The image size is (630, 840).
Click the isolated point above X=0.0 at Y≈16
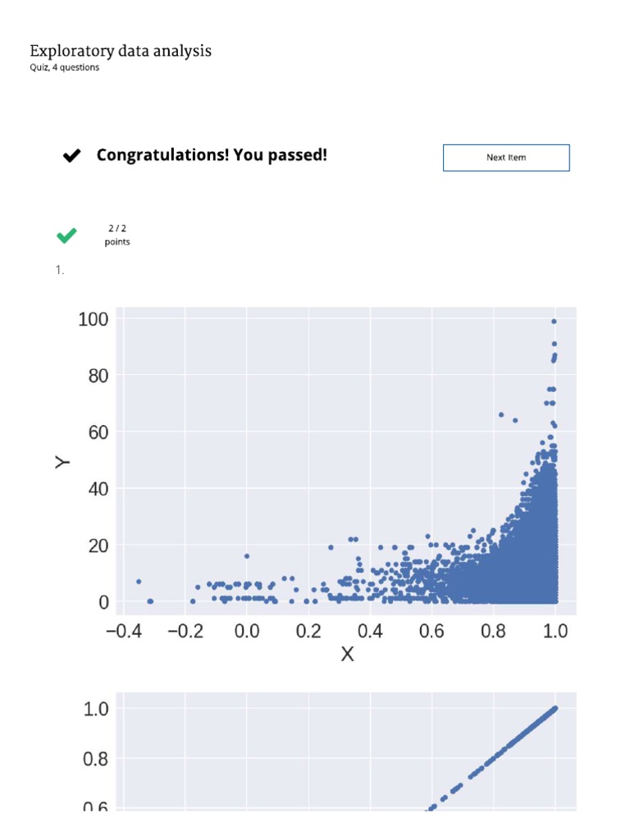coord(246,556)
